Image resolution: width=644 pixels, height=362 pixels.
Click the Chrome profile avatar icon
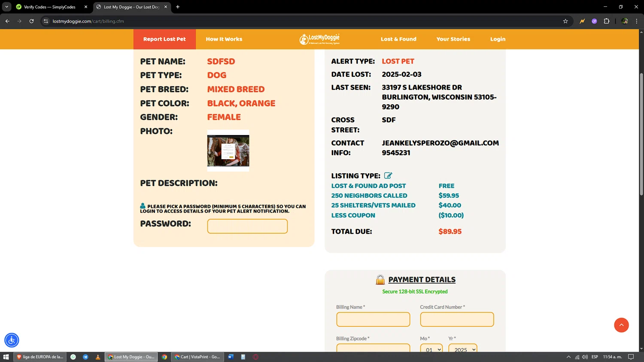tap(625, 21)
